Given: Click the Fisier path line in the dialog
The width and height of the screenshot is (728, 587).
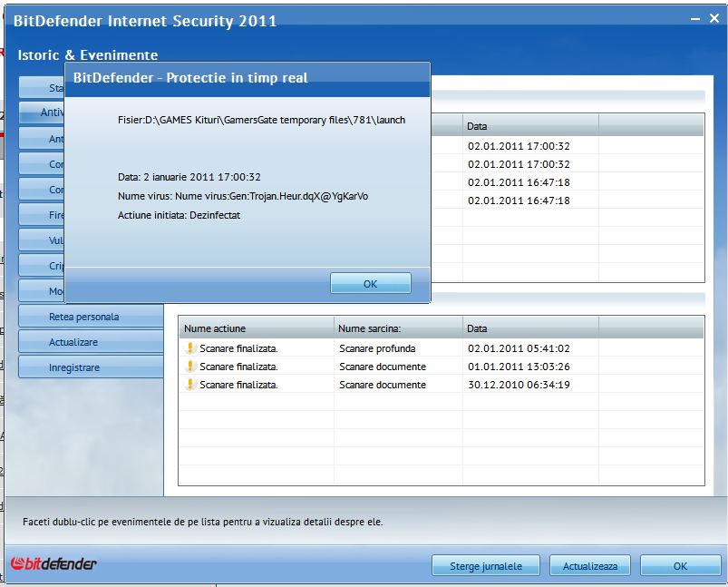Looking at the screenshot, I should point(261,120).
